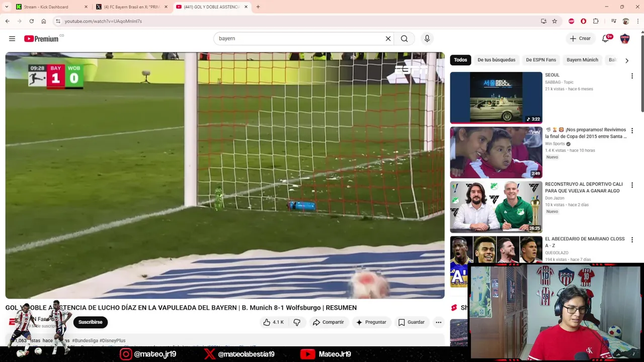Open the Deportivo Cali video thumbnail

[496, 207]
